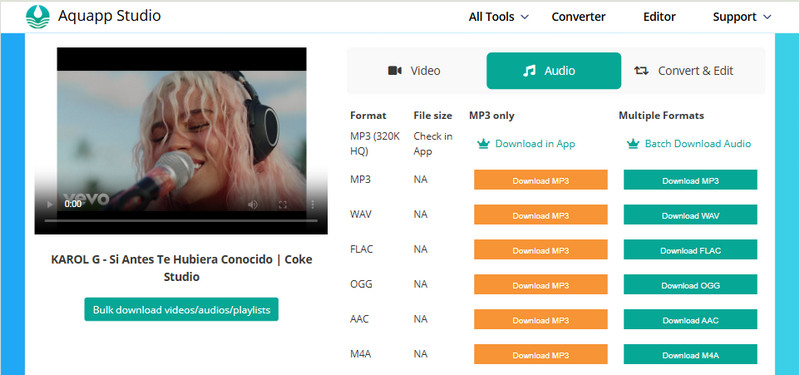Click the loop arrows icon beside Convert & Edit
Viewport: 800px width, 375px height.
[x=641, y=71]
